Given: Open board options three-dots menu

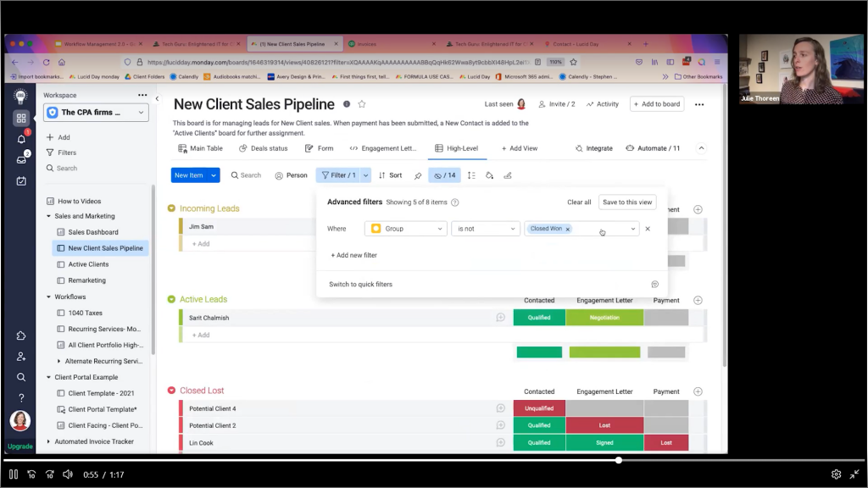Looking at the screenshot, I should tap(699, 104).
